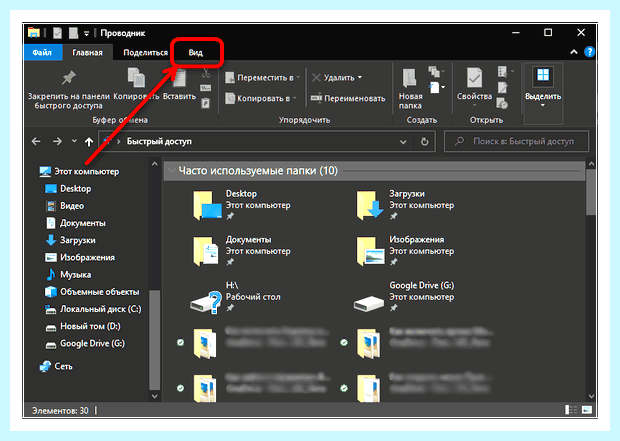Click the Свойства properties icon

474,78
